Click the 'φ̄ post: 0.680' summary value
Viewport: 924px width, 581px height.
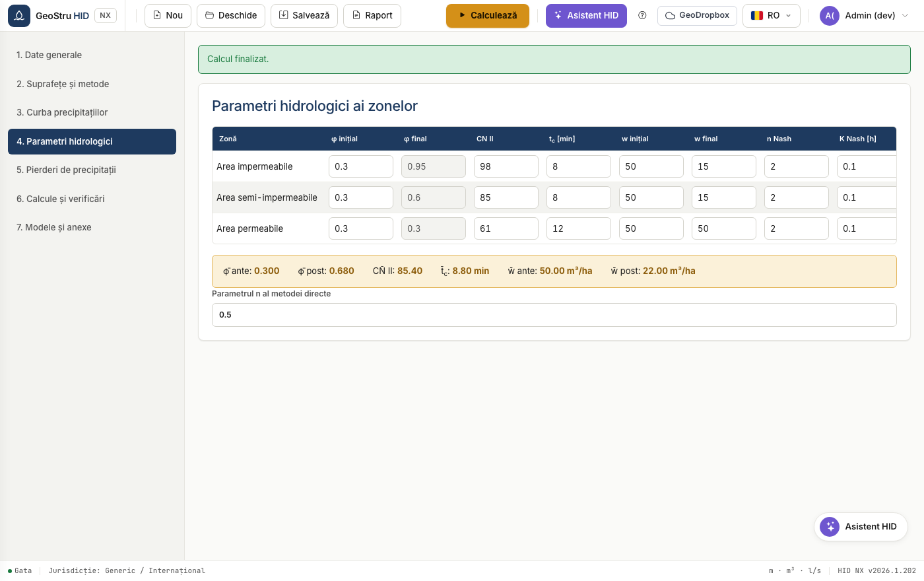[326, 271]
